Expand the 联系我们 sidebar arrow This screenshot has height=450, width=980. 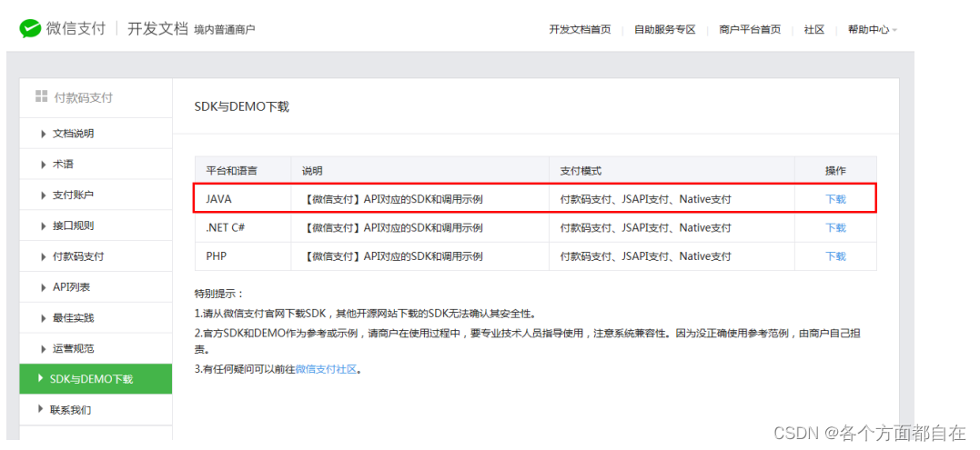41,410
